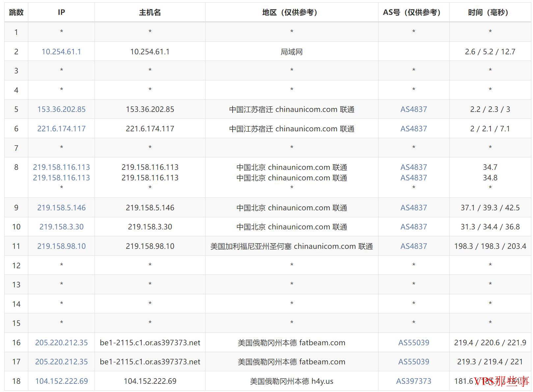
Task: Click the 地区（仅供参考） column header
Action: [x=292, y=13]
